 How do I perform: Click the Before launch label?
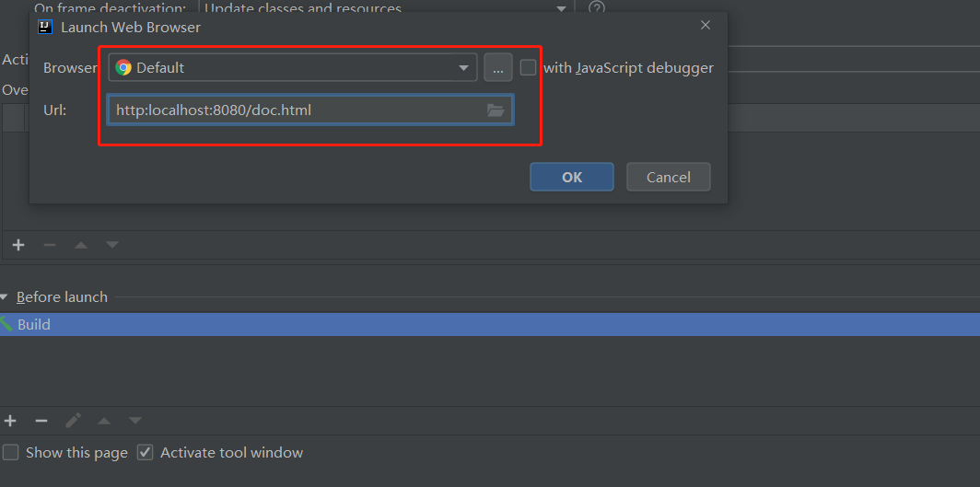pyautogui.click(x=62, y=297)
